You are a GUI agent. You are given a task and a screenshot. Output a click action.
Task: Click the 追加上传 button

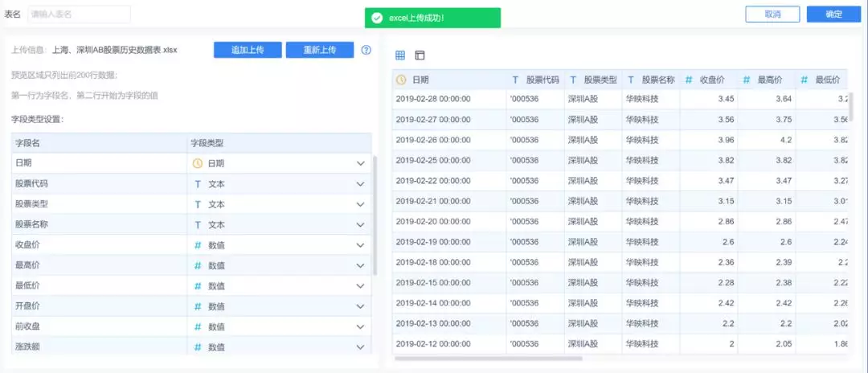(248, 50)
